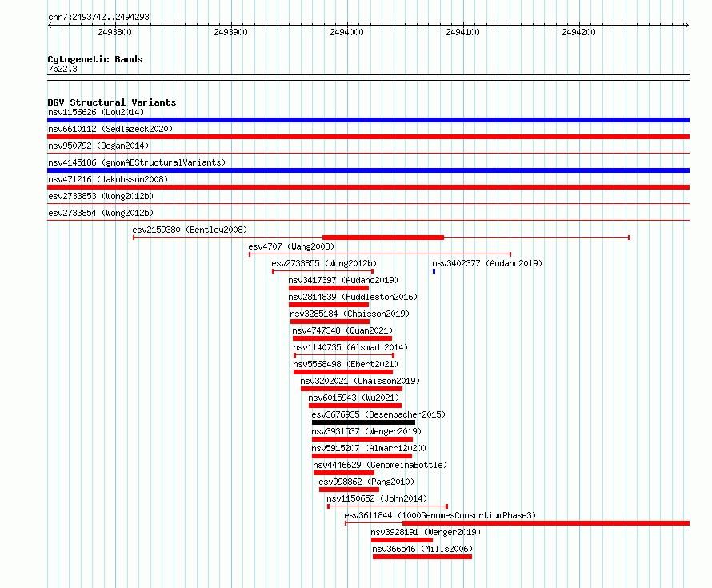Select esv3611844 (1000GenomesConsortiumPhase3) label
712x588 pixels.
point(440,515)
